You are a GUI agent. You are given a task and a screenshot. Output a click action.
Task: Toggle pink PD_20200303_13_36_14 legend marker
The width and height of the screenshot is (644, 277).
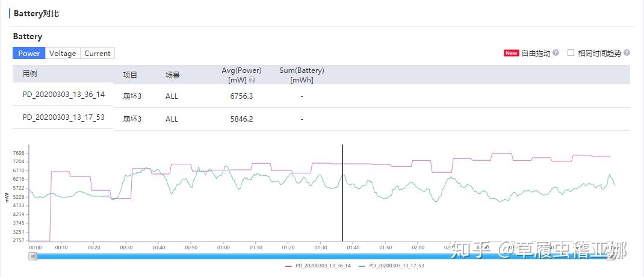(x=289, y=266)
